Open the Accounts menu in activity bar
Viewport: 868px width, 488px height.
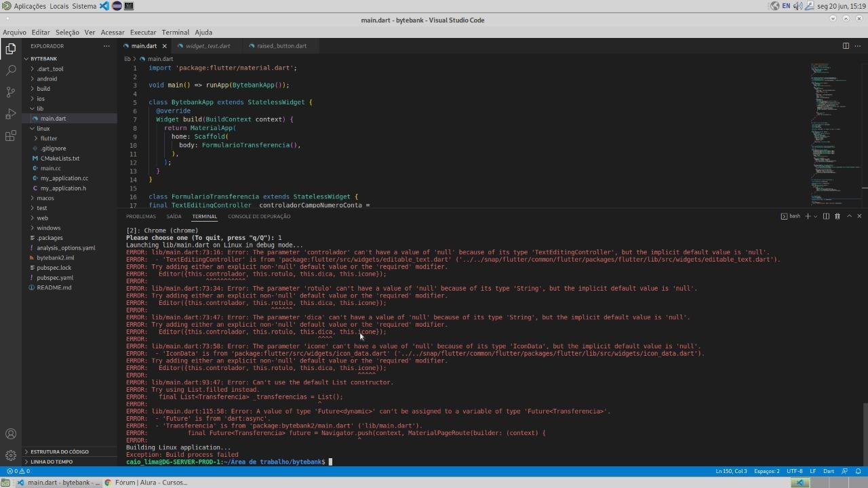point(10,434)
